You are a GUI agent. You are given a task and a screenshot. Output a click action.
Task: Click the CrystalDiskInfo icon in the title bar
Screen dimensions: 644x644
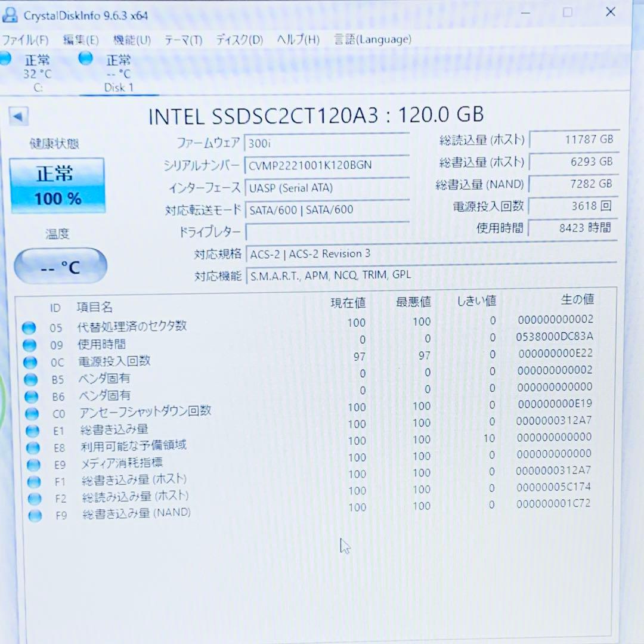(10, 14)
